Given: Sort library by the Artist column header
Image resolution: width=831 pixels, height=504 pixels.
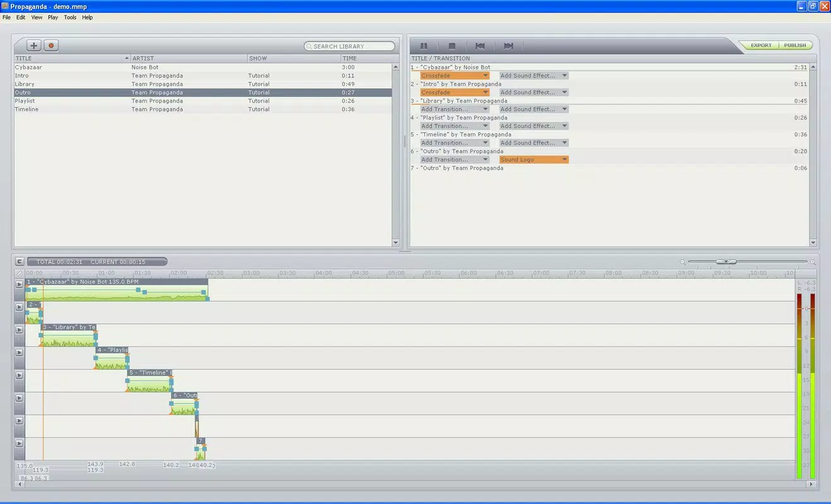Looking at the screenshot, I should [189, 59].
